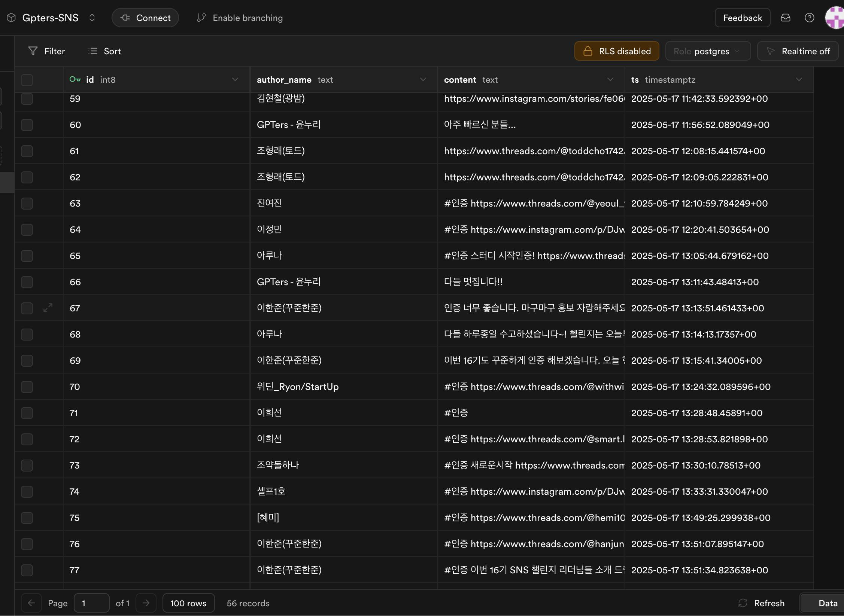The width and height of the screenshot is (844, 616).
Task: Open the inbox notifications icon
Action: (x=785, y=18)
